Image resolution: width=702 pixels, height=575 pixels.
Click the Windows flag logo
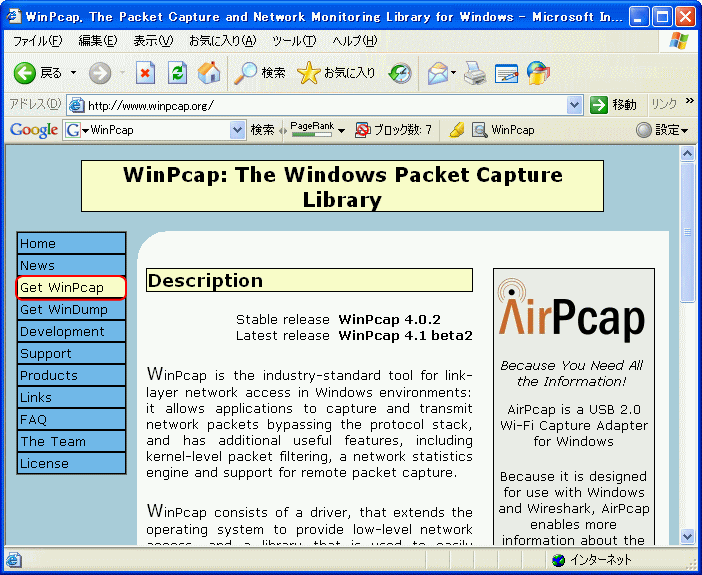679,41
